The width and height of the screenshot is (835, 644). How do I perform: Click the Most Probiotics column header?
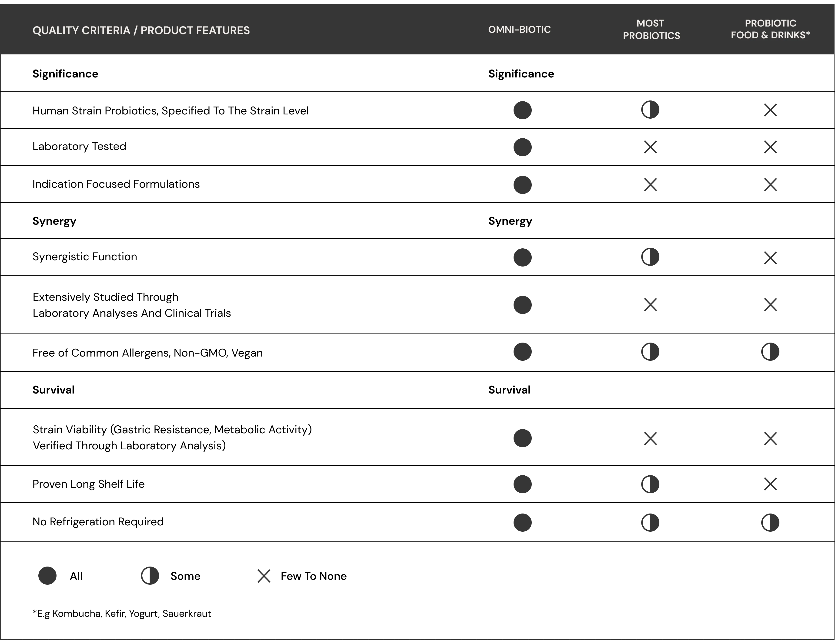point(651,30)
